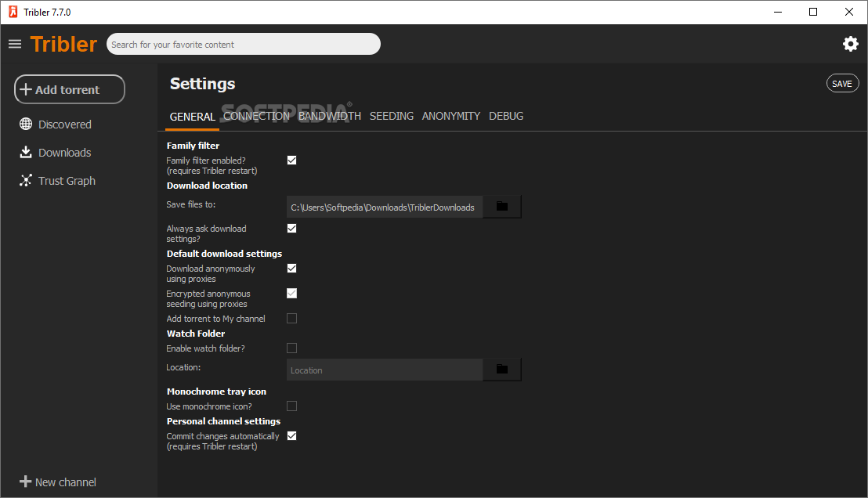Screen dimensions: 868x498
Task: Click the Tribler title bar app icon
Action: pyautogui.click(x=13, y=12)
